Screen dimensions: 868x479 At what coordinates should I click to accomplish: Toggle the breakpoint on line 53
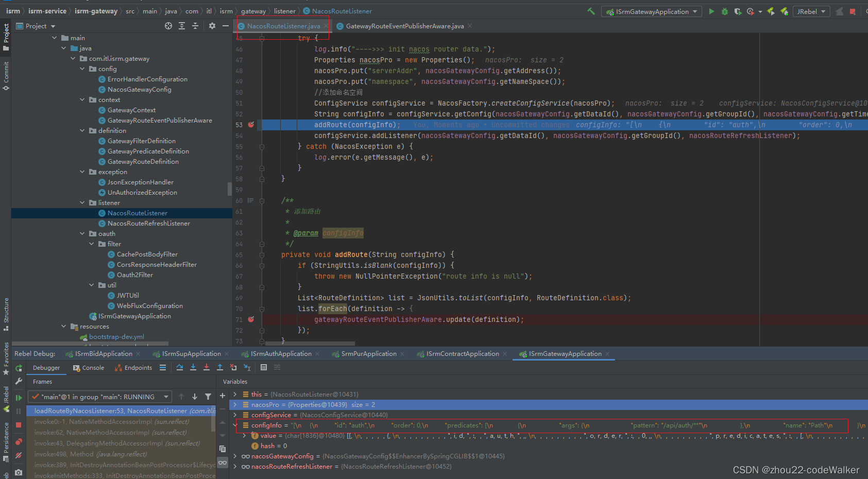[x=251, y=125]
